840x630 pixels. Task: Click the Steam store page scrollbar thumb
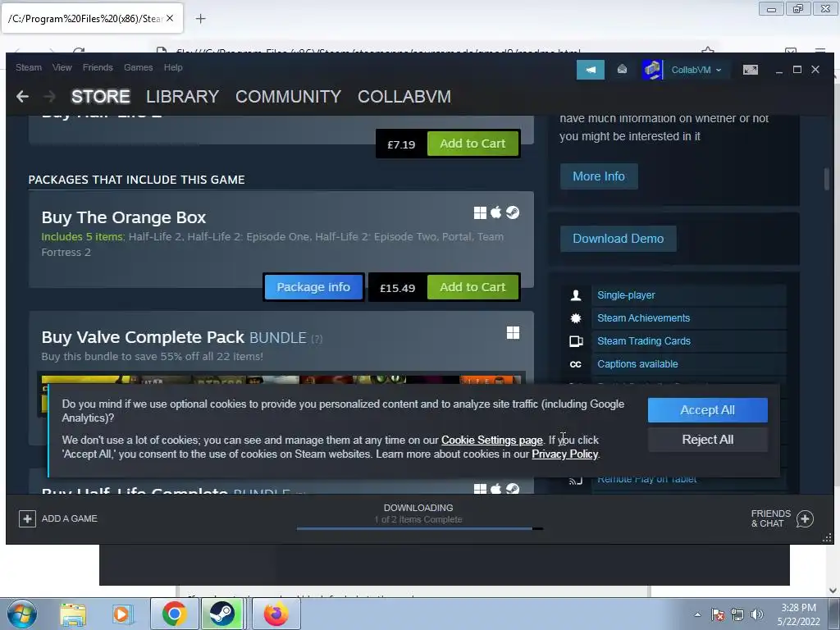pyautogui.click(x=827, y=179)
